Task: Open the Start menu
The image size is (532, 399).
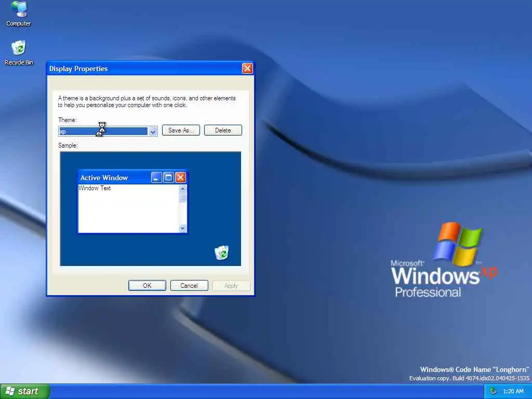Action: click(25, 391)
